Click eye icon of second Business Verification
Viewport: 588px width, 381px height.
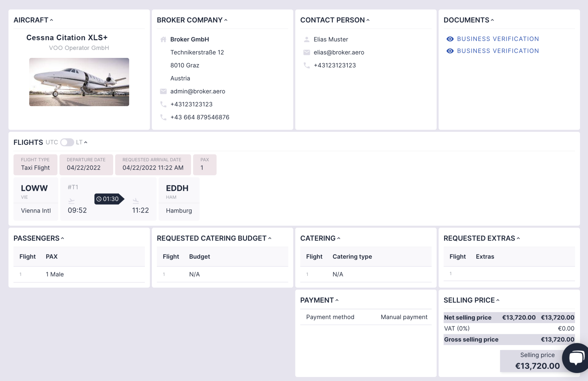[x=450, y=51]
